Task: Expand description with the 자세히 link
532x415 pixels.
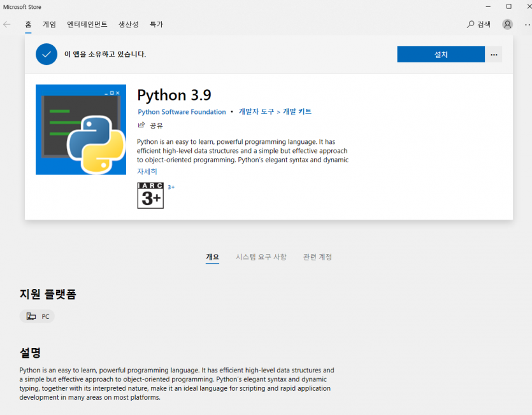Action: pyautogui.click(x=147, y=172)
